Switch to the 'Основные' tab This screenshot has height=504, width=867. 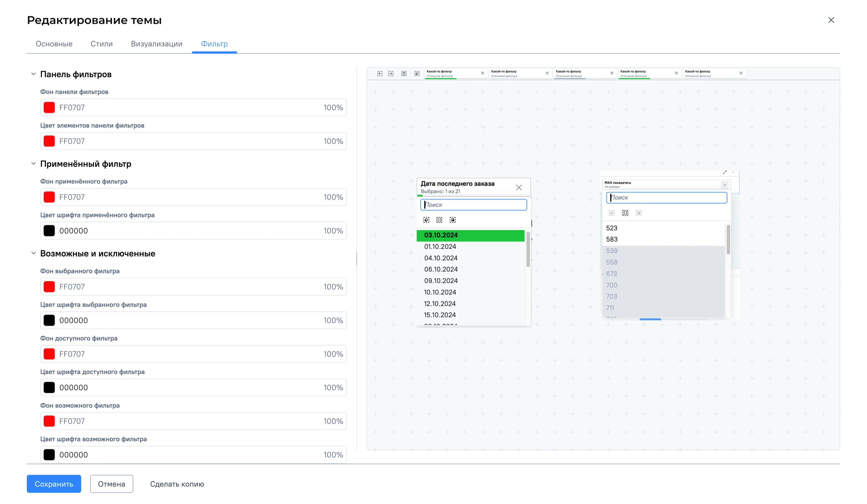[x=54, y=44]
